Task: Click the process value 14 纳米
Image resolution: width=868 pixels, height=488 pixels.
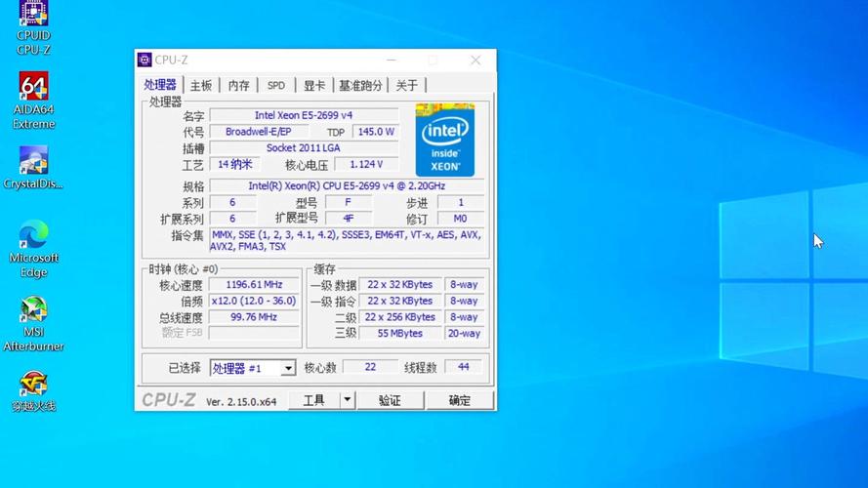Action: pyautogui.click(x=234, y=164)
